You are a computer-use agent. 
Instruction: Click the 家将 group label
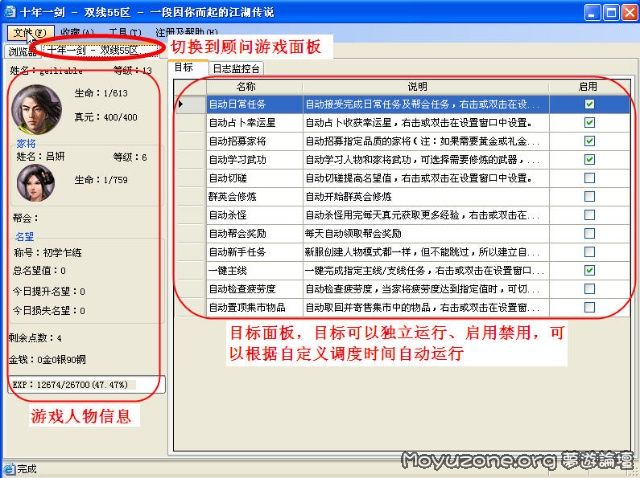click(x=26, y=144)
